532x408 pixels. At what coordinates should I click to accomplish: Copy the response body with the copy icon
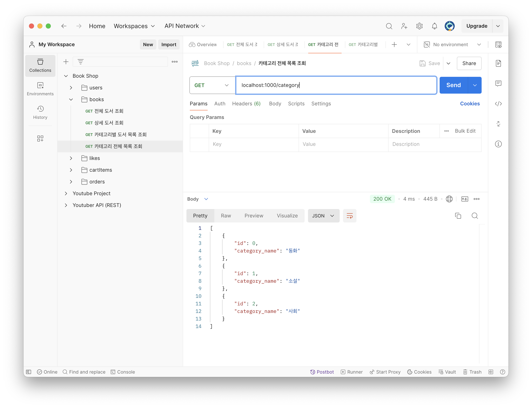[458, 216]
